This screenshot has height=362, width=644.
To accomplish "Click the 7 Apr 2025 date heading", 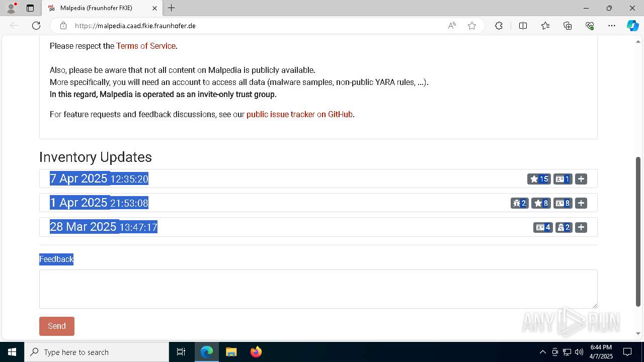I will pos(79,178).
